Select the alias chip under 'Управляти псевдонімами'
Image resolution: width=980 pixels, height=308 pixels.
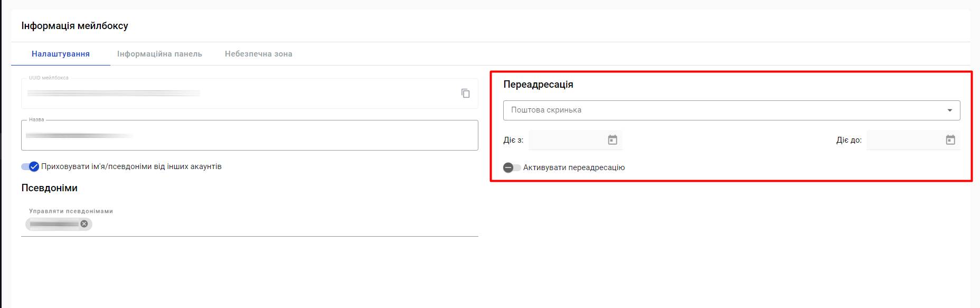(x=54, y=224)
